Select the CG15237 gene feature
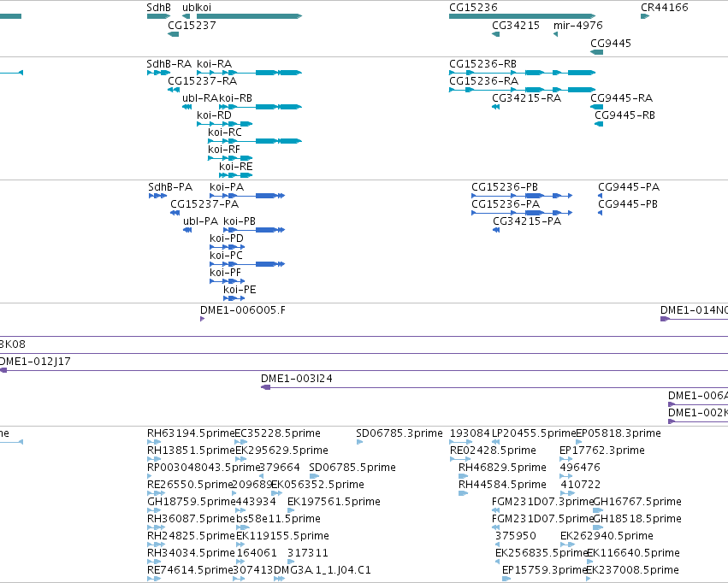 (x=173, y=34)
